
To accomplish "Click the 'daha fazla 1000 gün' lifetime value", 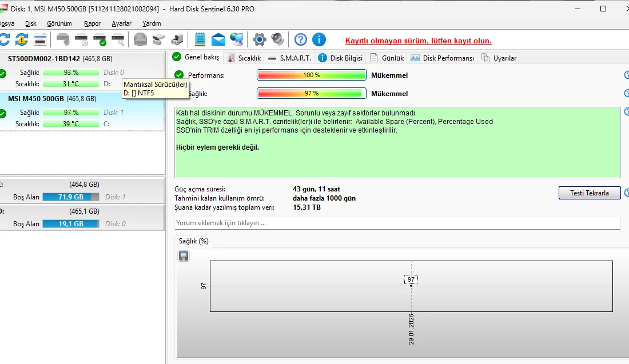I will click(324, 198).
